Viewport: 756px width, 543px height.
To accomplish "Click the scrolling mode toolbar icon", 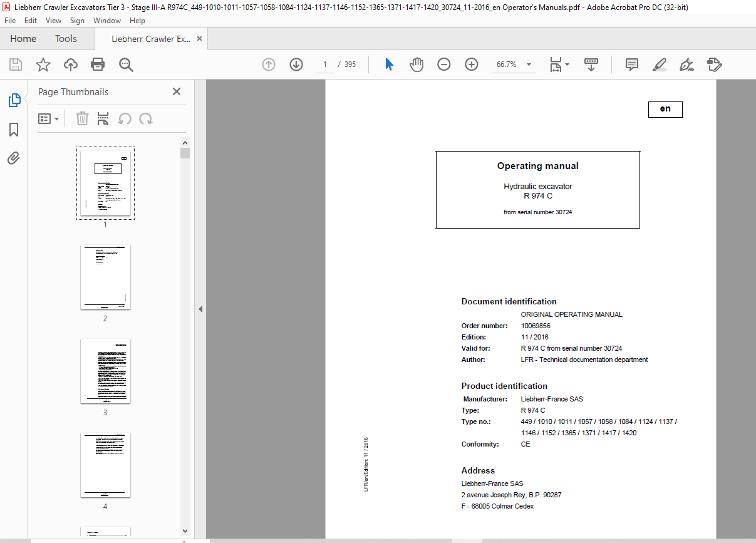I will pos(591,65).
